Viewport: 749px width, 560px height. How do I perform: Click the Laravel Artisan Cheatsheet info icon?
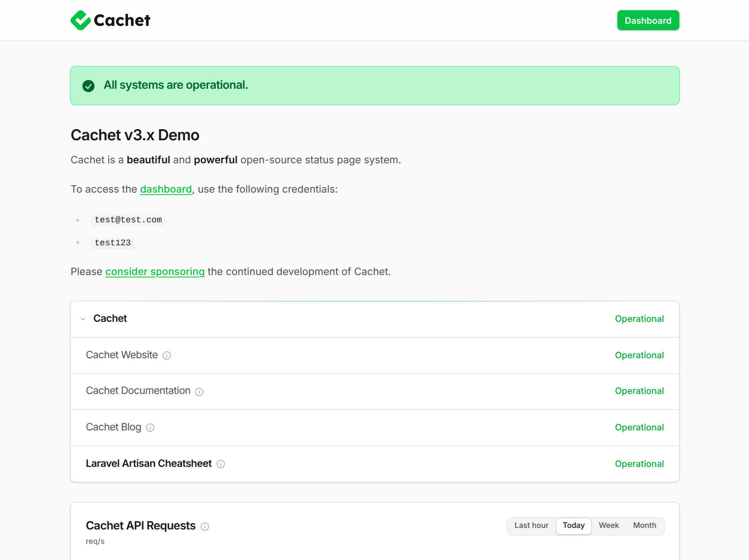coord(221,464)
